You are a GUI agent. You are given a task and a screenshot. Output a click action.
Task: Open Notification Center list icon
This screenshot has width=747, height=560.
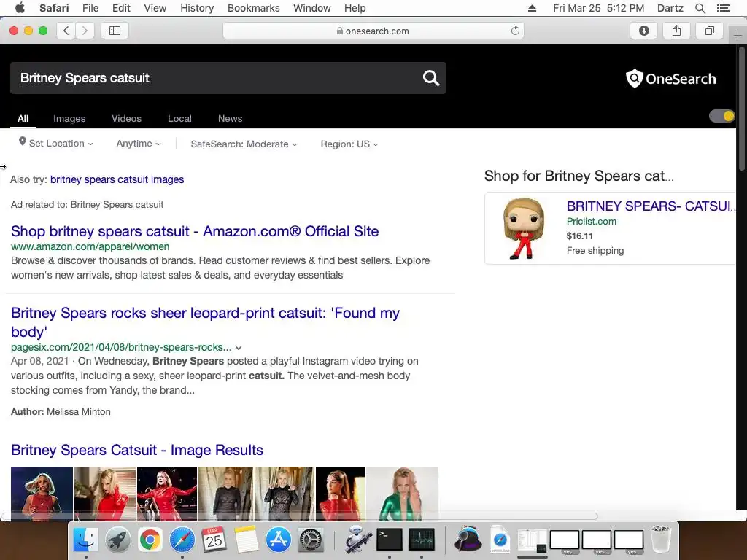coord(723,8)
